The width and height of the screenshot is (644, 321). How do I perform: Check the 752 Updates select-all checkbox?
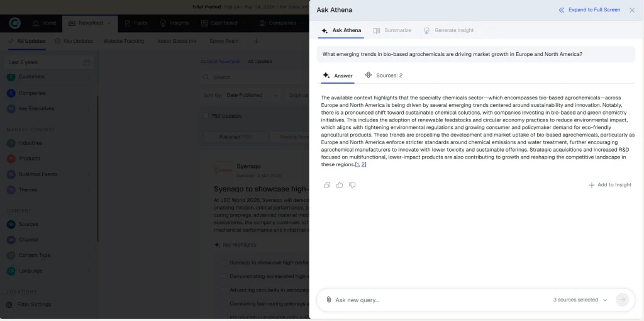pyautogui.click(x=206, y=116)
